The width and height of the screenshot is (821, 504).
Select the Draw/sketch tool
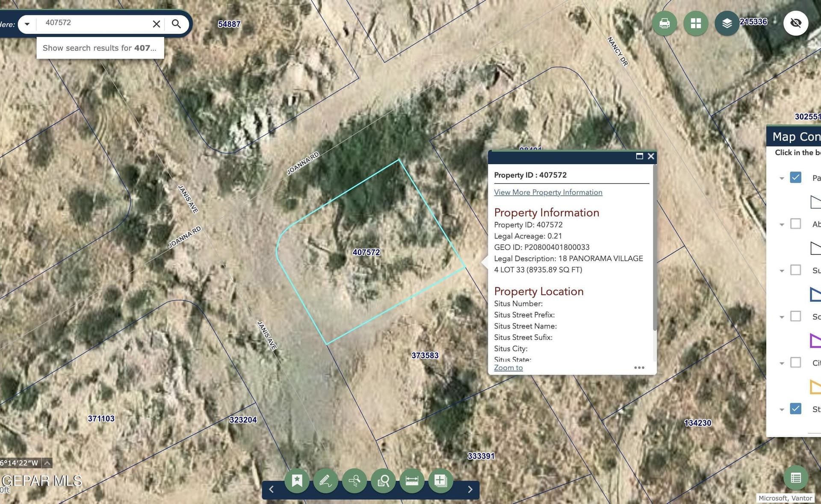click(x=326, y=480)
